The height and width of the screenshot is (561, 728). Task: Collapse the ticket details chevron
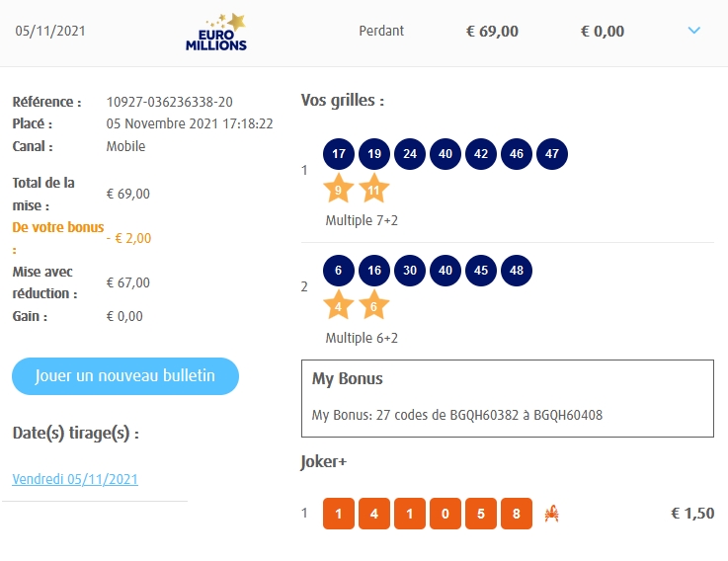pos(693,31)
